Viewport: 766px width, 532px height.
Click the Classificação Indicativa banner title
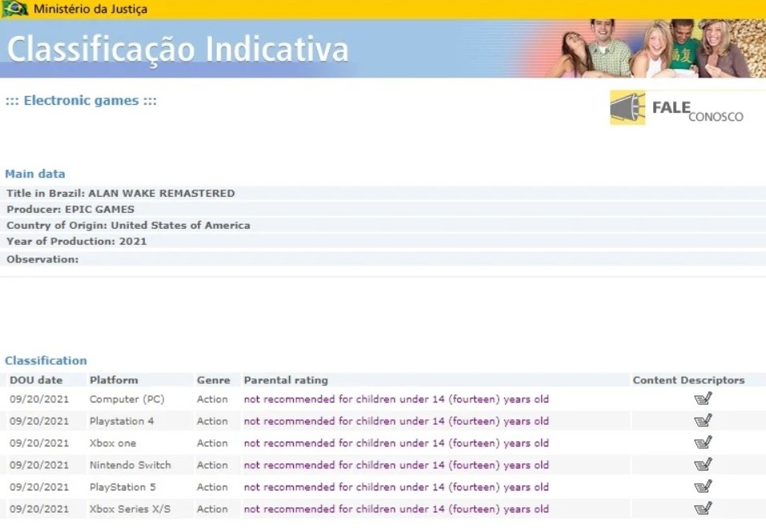178,50
